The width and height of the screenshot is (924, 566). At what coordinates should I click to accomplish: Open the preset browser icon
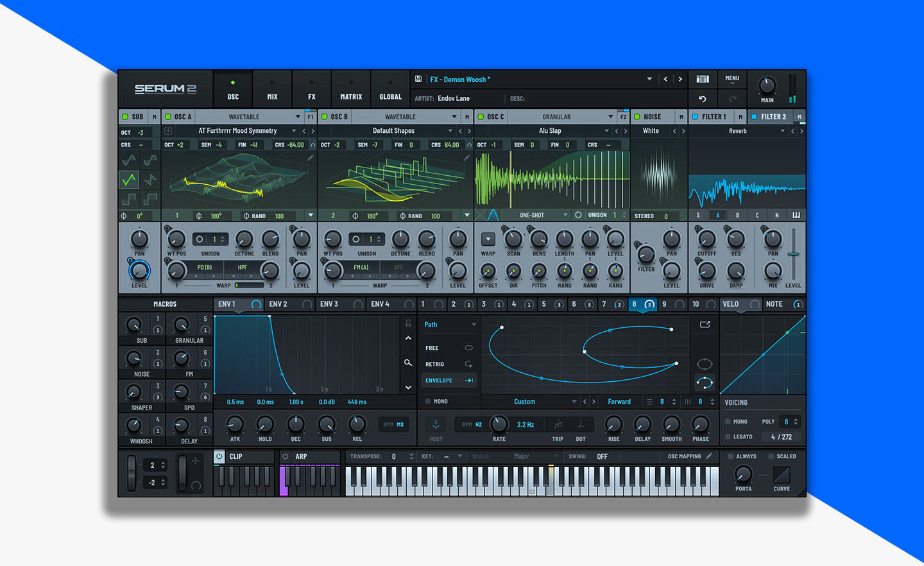click(x=703, y=79)
